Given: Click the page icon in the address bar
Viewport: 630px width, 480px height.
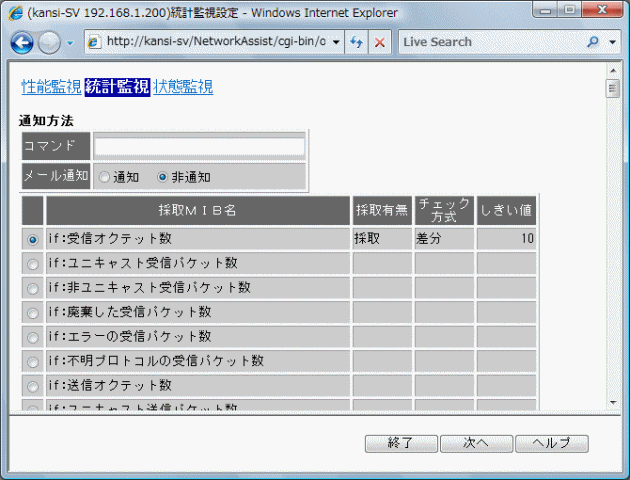Looking at the screenshot, I should click(94, 43).
